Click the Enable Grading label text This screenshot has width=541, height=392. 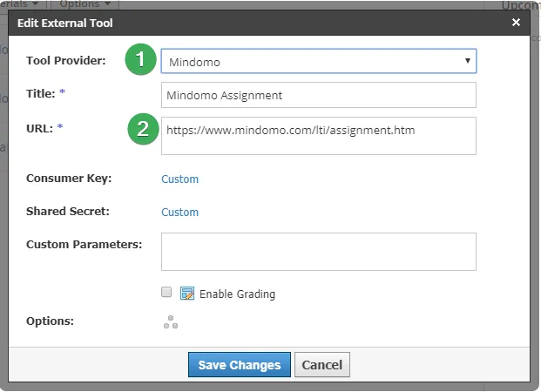pos(237,294)
